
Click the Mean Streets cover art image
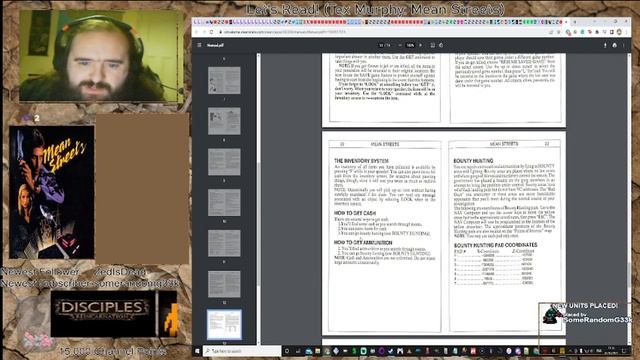coord(52,192)
